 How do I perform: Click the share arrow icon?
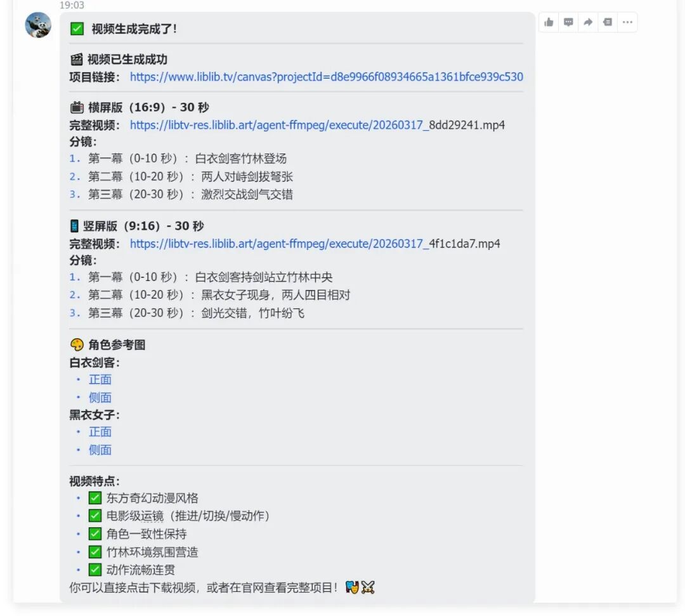pyautogui.click(x=588, y=22)
